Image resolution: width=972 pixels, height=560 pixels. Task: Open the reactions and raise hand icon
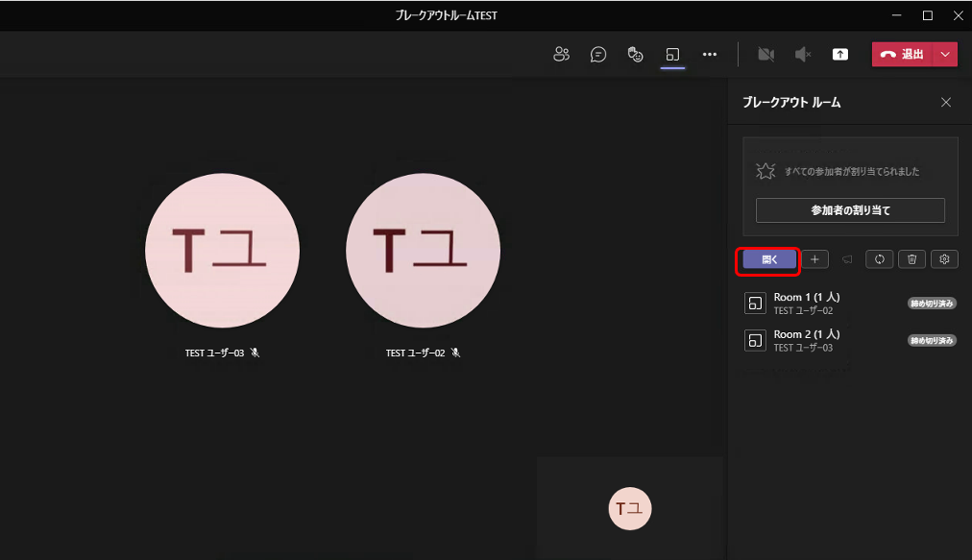coord(636,55)
